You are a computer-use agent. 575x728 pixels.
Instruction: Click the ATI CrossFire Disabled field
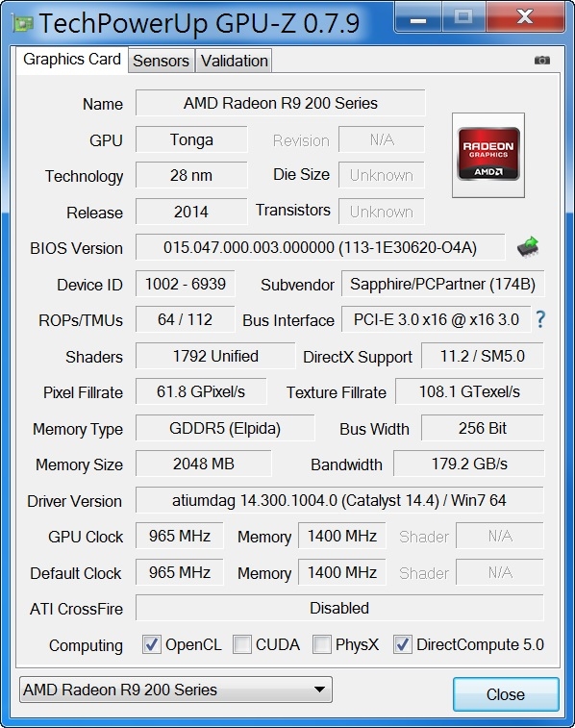(339, 608)
